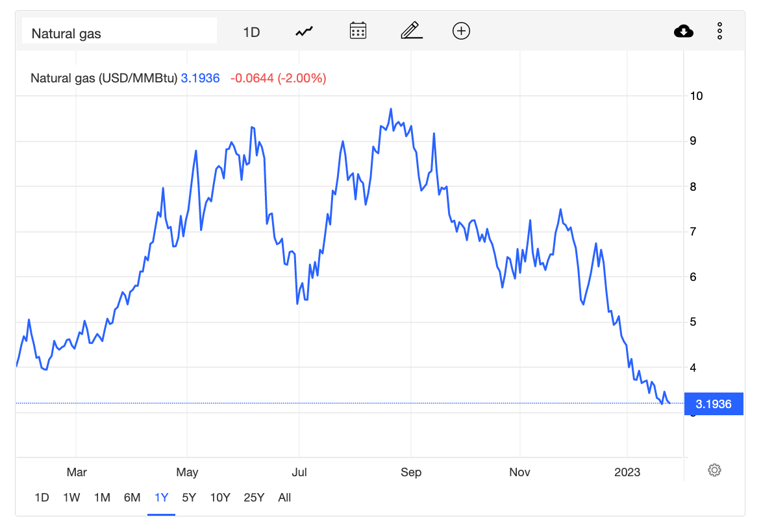The image size is (761, 532).
Task: Change chart type via the line chart icon
Action: point(305,32)
